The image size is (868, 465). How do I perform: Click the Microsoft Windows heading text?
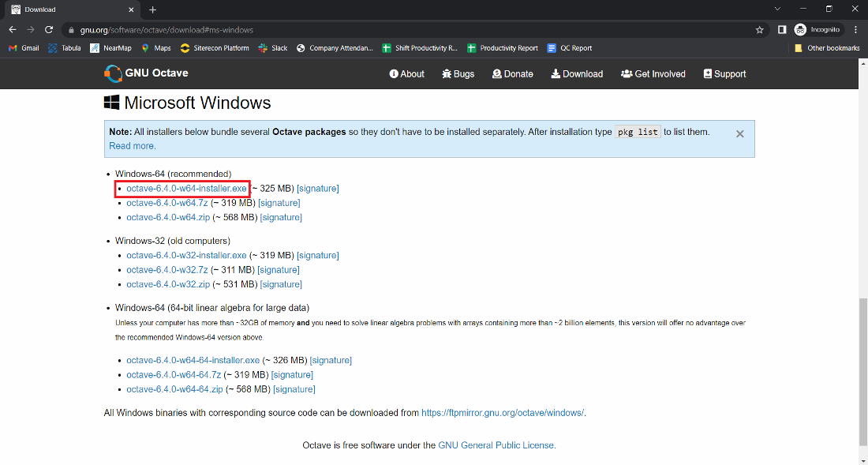[x=197, y=103]
